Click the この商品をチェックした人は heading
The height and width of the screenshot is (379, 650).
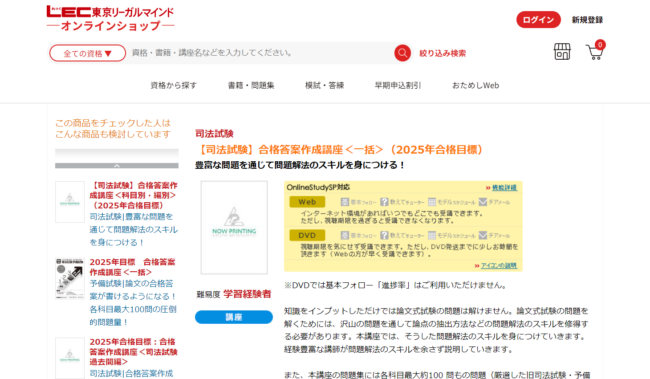pos(113,129)
